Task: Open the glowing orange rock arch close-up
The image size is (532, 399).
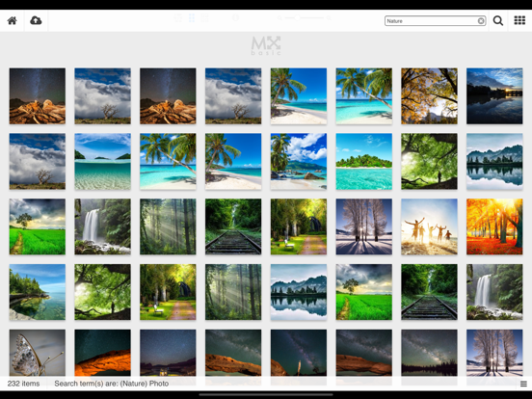Action: tap(102, 353)
